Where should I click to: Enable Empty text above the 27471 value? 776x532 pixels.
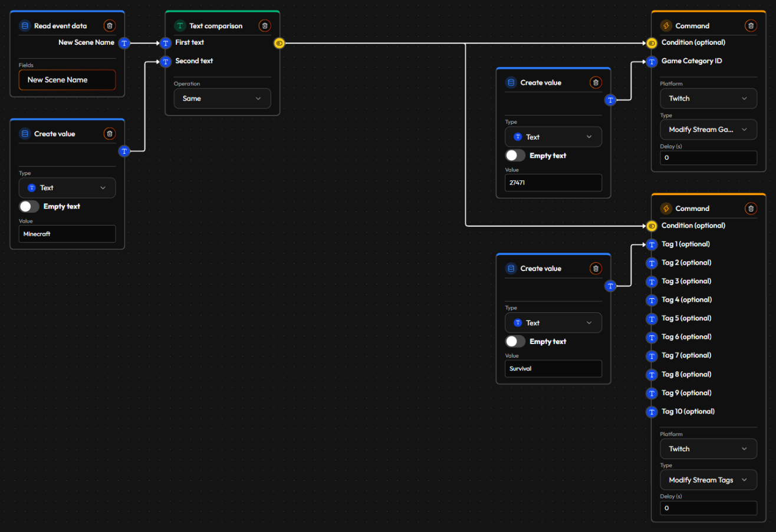pos(515,156)
